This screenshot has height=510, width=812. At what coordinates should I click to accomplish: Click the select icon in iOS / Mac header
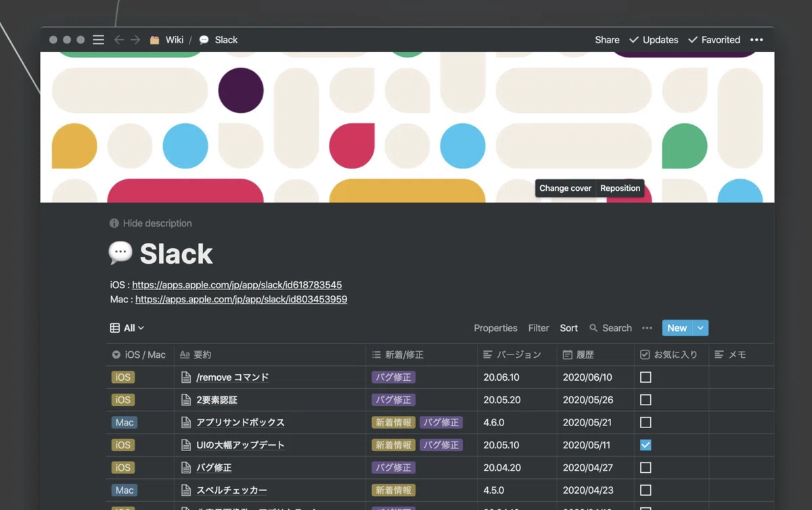(x=116, y=354)
